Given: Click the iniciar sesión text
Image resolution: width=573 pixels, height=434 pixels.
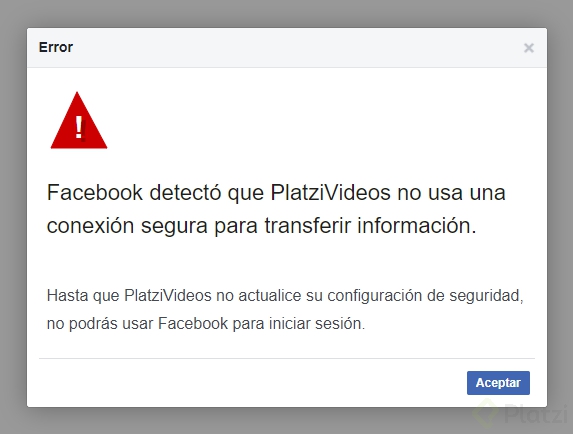Looking at the screenshot, I should tap(317, 323).
